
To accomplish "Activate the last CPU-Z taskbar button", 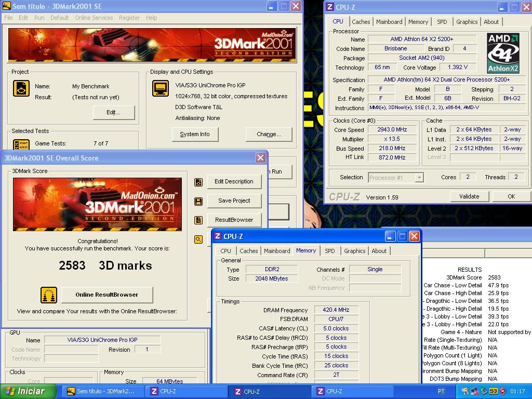I will pos(353,391).
